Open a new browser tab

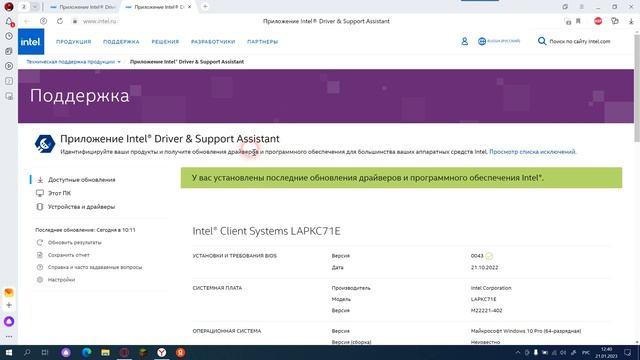pyautogui.click(x=205, y=7)
